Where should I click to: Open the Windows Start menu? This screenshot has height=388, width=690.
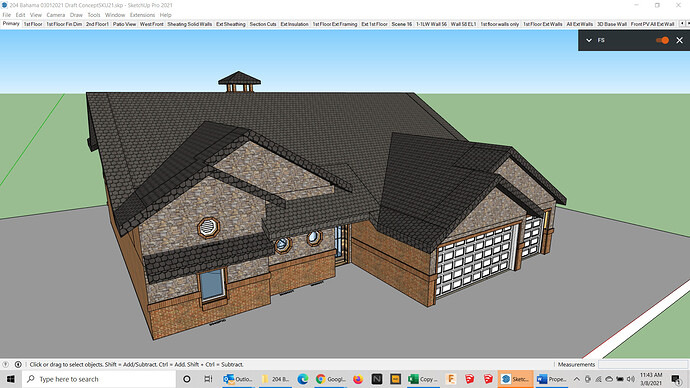click(11, 379)
